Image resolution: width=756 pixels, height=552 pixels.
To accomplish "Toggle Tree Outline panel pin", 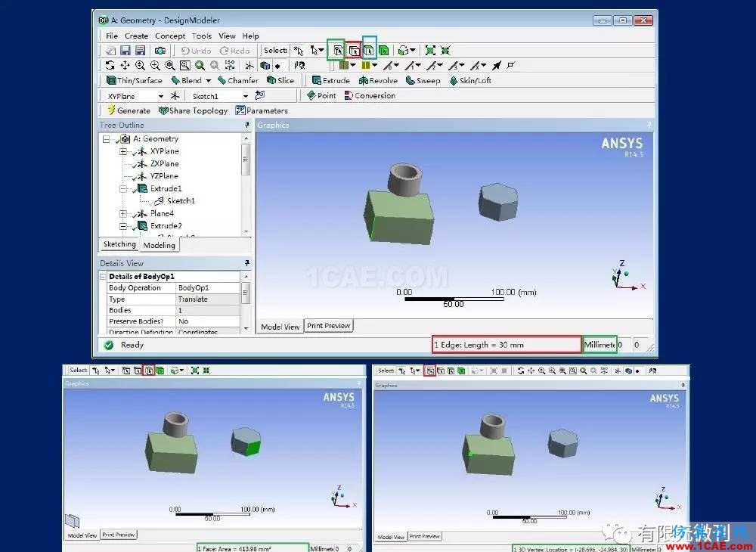I will point(246,125).
